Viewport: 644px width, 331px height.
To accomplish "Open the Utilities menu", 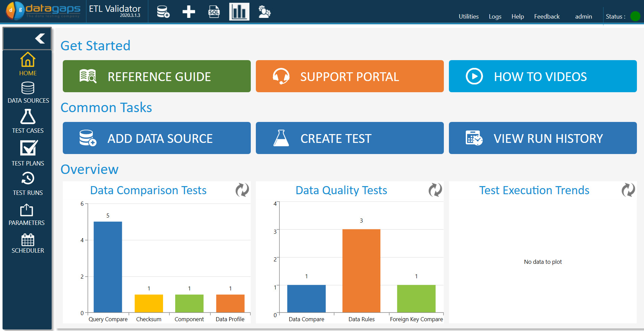I will pyautogui.click(x=468, y=16).
